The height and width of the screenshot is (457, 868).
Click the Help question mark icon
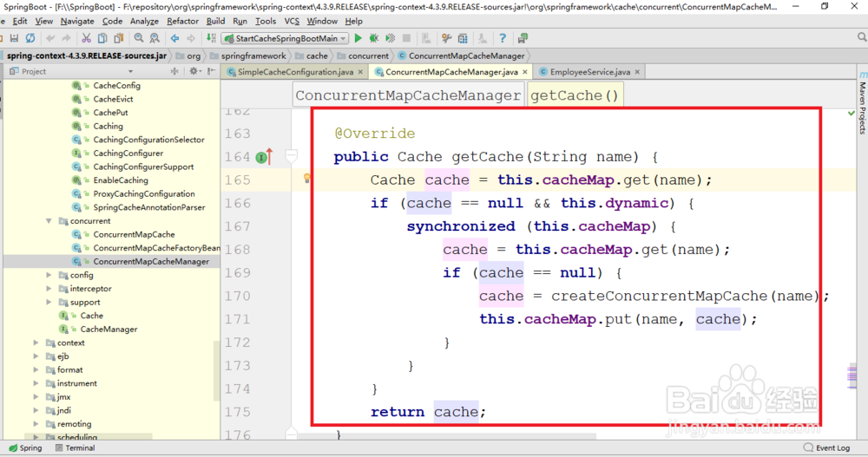(x=503, y=38)
